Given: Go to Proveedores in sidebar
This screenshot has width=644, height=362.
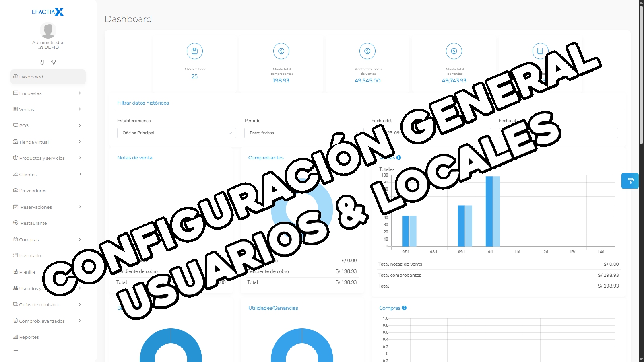Looking at the screenshot, I should pos(33,191).
